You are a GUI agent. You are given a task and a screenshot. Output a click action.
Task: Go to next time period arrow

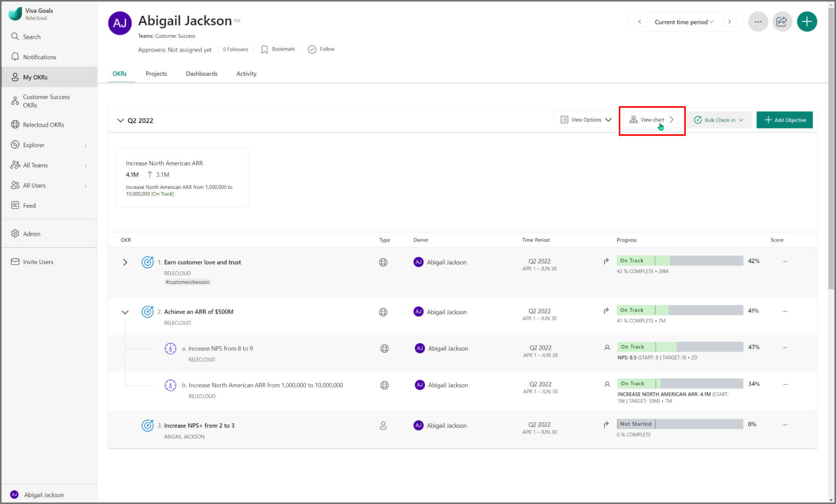coord(729,21)
